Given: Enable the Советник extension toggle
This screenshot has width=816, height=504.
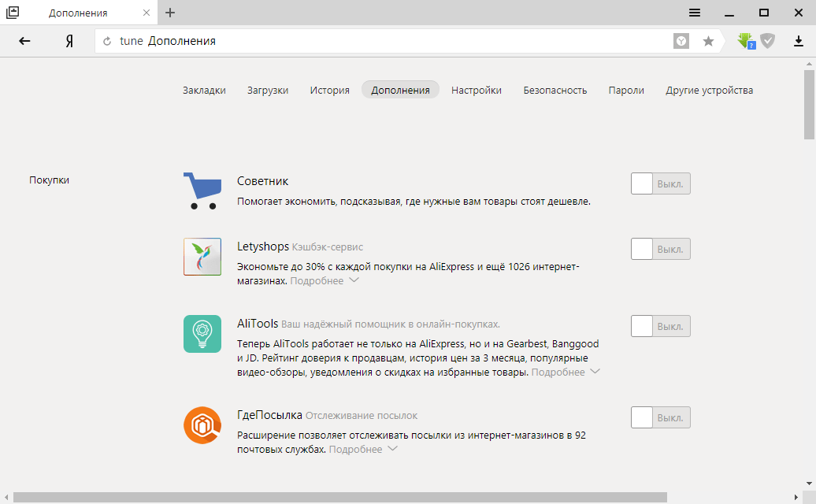Looking at the screenshot, I should tap(660, 183).
